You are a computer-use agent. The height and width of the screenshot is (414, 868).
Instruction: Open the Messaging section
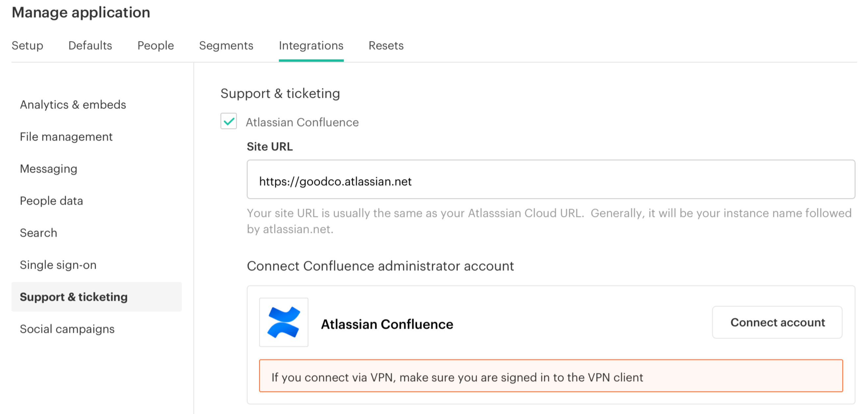click(x=48, y=169)
